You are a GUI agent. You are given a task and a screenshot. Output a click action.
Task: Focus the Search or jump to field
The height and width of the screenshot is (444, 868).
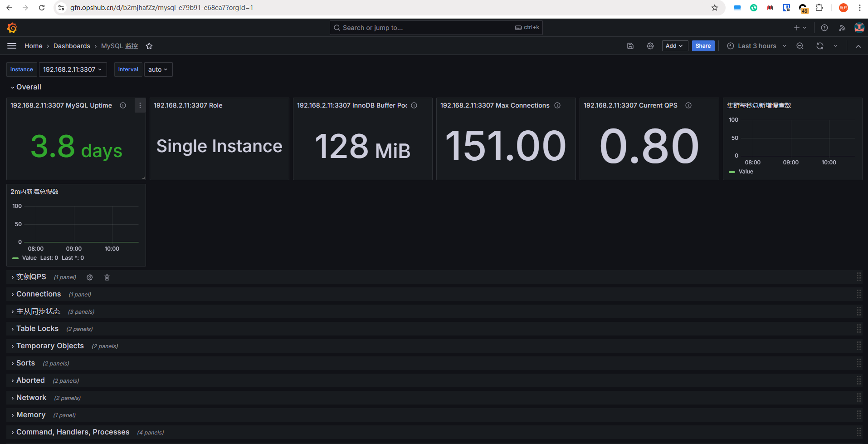pos(436,28)
